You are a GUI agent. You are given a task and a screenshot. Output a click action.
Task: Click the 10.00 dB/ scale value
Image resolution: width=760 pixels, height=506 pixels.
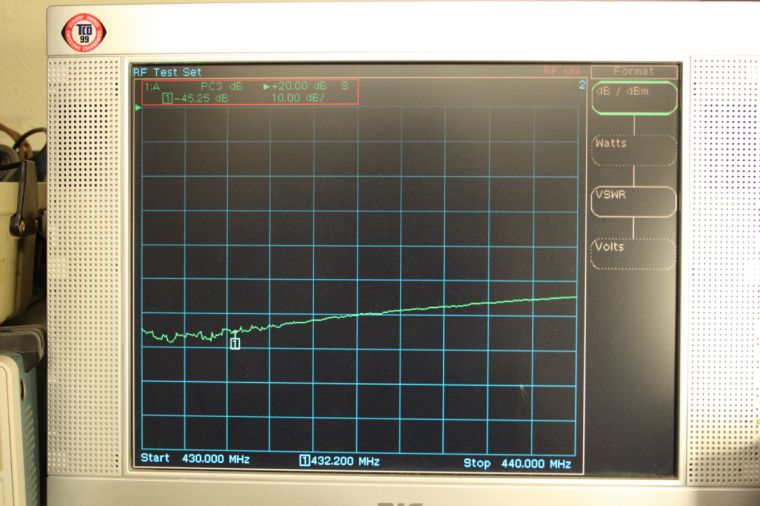[x=298, y=98]
